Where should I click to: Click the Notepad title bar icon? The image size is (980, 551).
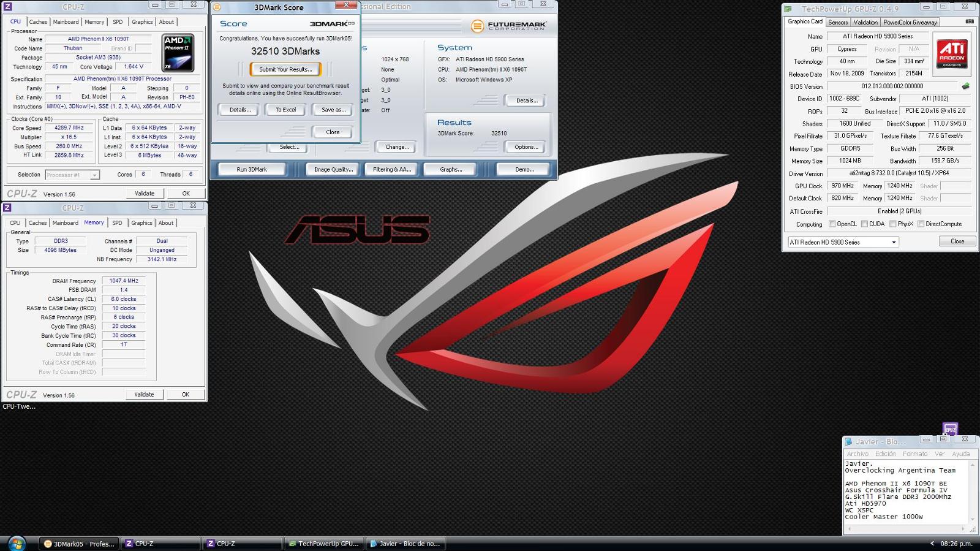[848, 441]
